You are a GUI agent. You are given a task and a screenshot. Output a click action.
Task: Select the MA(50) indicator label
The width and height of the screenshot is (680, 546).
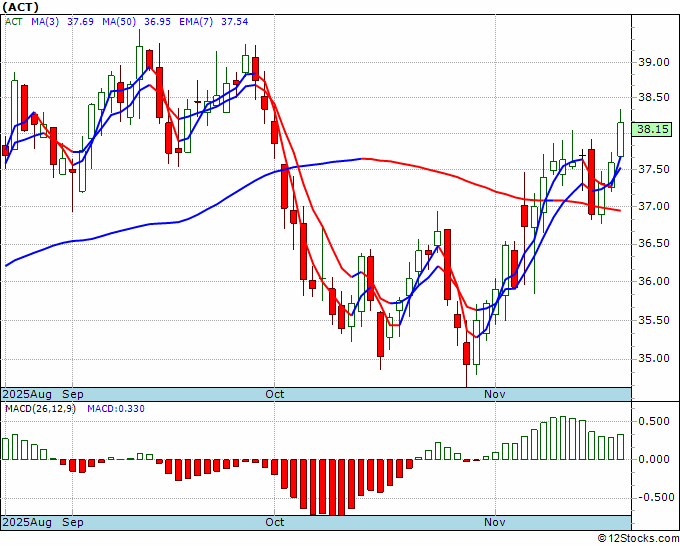[x=119, y=22]
